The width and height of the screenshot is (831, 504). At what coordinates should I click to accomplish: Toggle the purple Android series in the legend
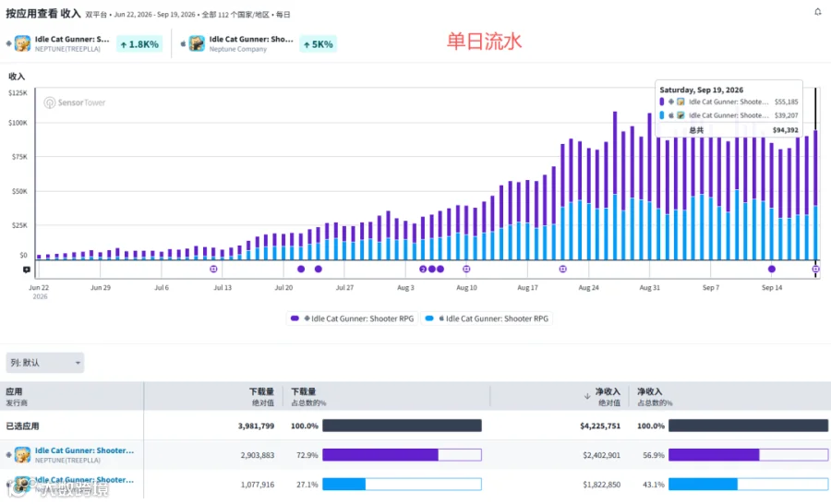pyautogui.click(x=353, y=318)
